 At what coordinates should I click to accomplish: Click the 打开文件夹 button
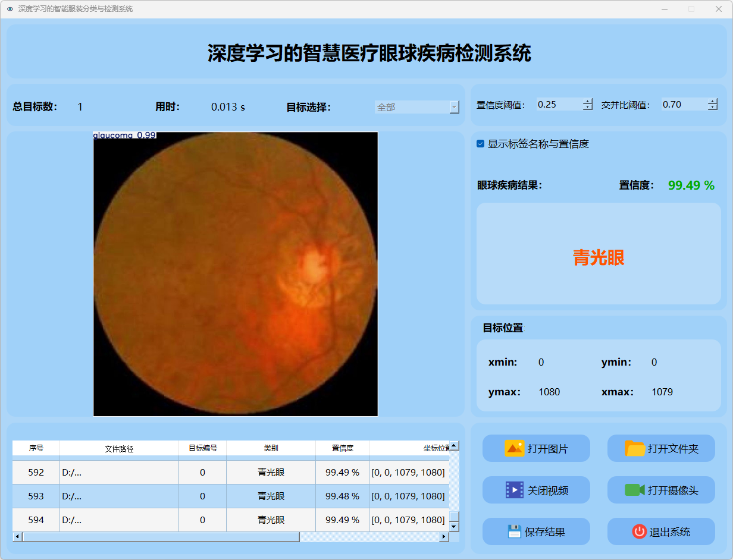[661, 448]
